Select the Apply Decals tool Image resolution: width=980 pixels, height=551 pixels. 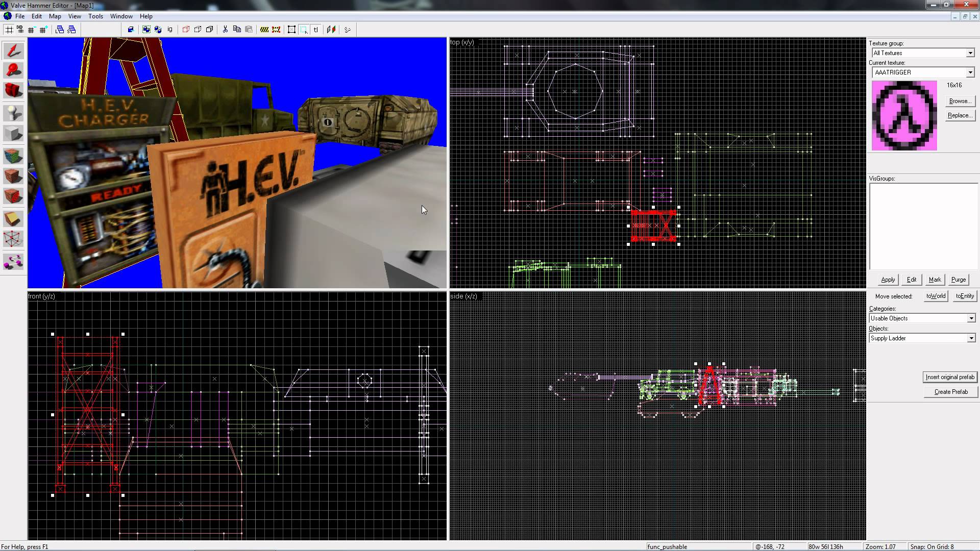13,196
